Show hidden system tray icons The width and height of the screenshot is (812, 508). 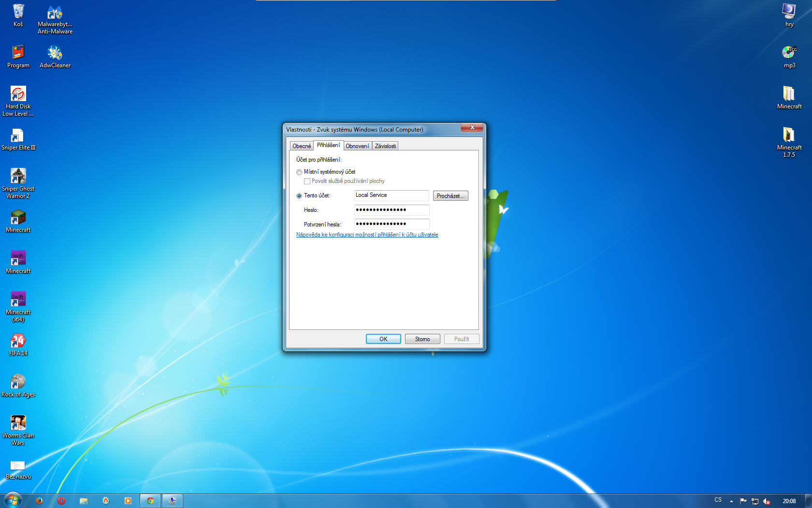(731, 501)
